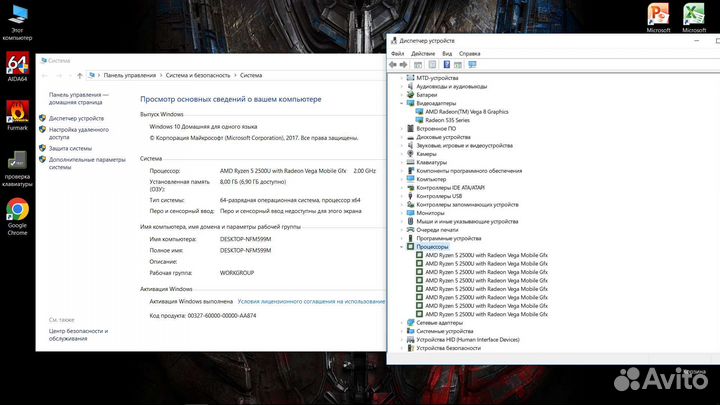Open the Файл menu
720x405 pixels.
coord(398,54)
